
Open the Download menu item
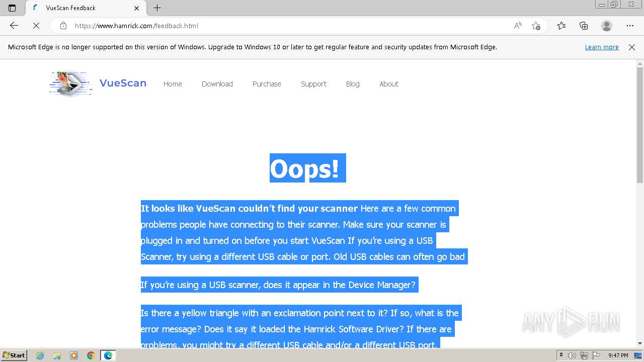point(217,84)
